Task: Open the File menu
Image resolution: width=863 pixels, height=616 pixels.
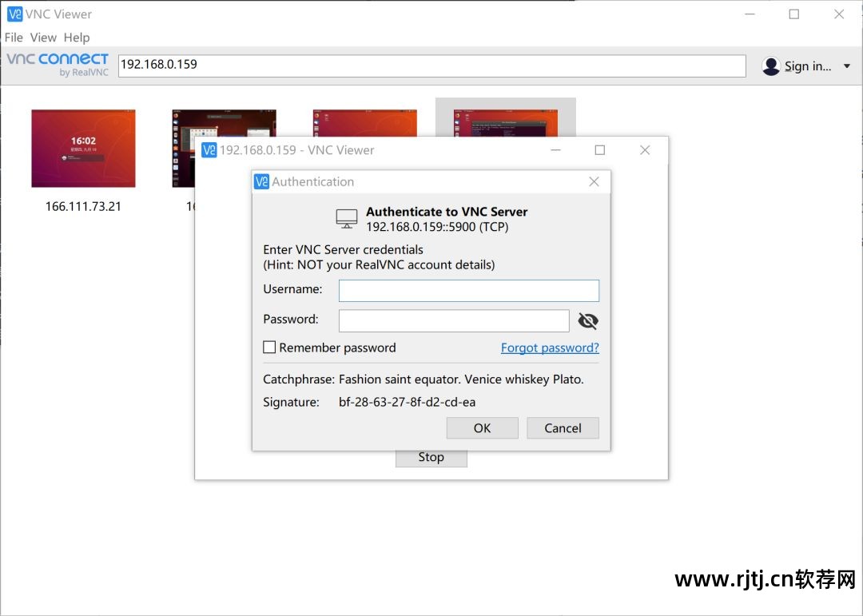Action: tap(14, 38)
